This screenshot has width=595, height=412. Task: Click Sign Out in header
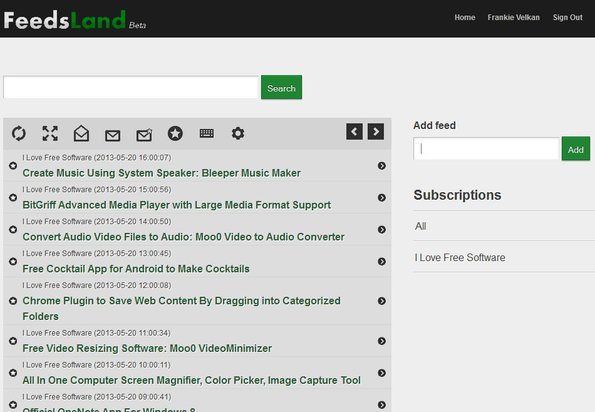tap(567, 17)
